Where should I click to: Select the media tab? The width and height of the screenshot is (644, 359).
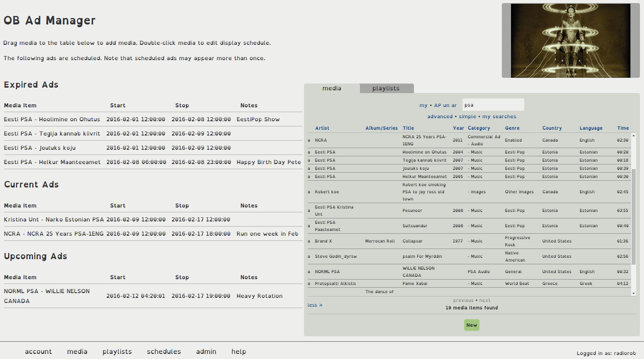(332, 88)
